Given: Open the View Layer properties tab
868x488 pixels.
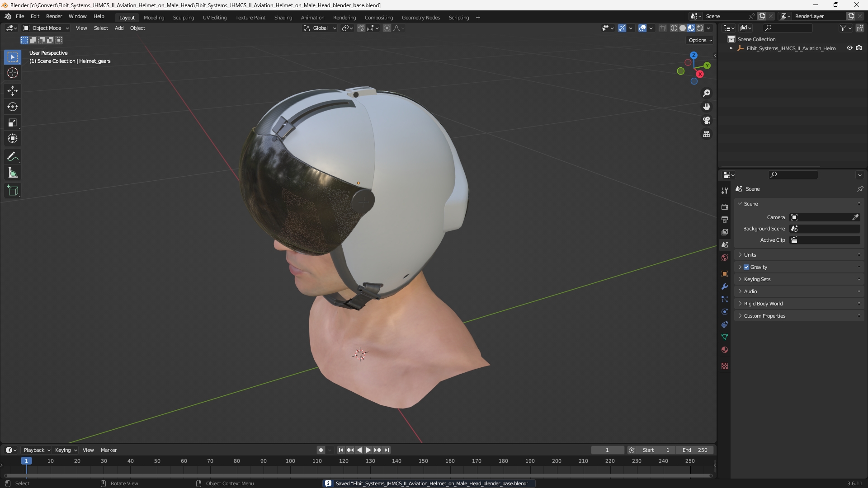Looking at the screenshot, I should (725, 232).
